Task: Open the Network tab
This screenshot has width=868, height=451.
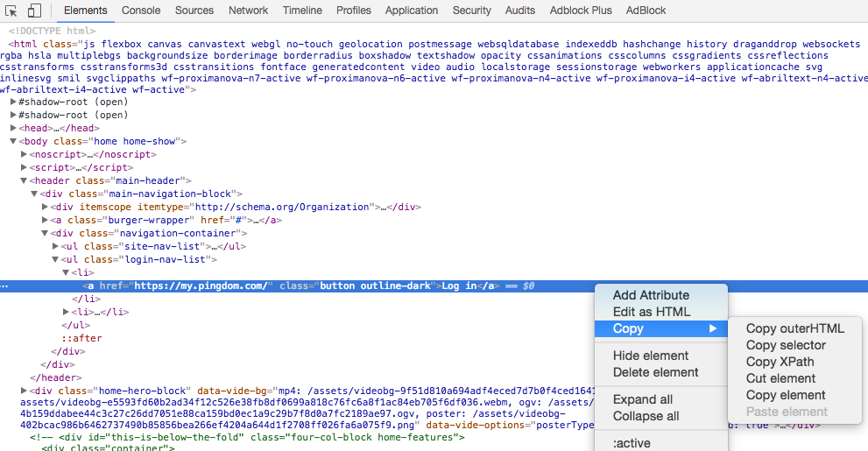Action: pyautogui.click(x=248, y=11)
